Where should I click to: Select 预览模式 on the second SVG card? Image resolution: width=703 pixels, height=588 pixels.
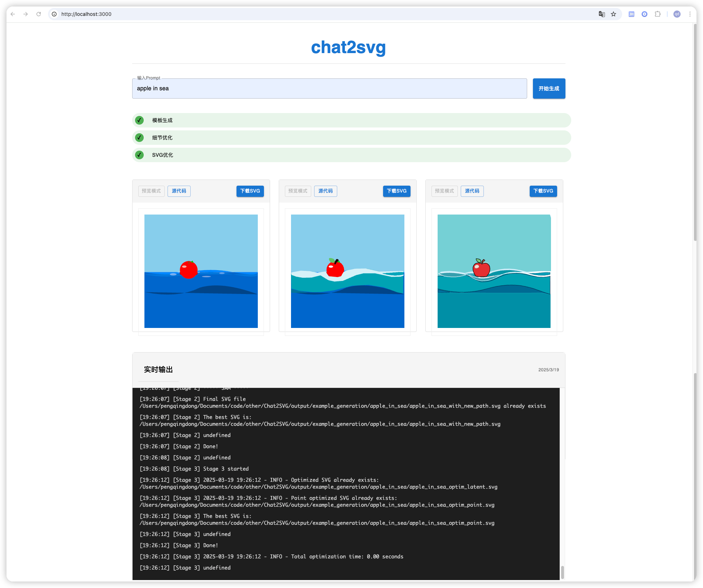pyautogui.click(x=298, y=191)
